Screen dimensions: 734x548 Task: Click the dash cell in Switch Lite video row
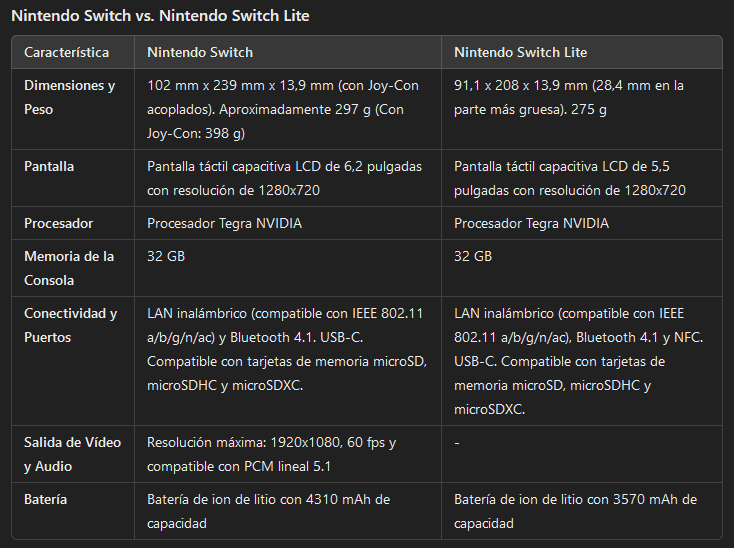coord(457,442)
